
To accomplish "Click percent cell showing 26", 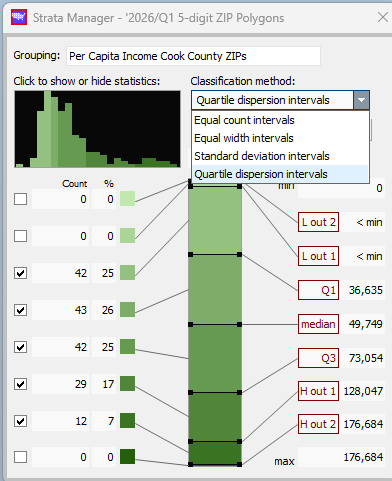I will tap(104, 310).
